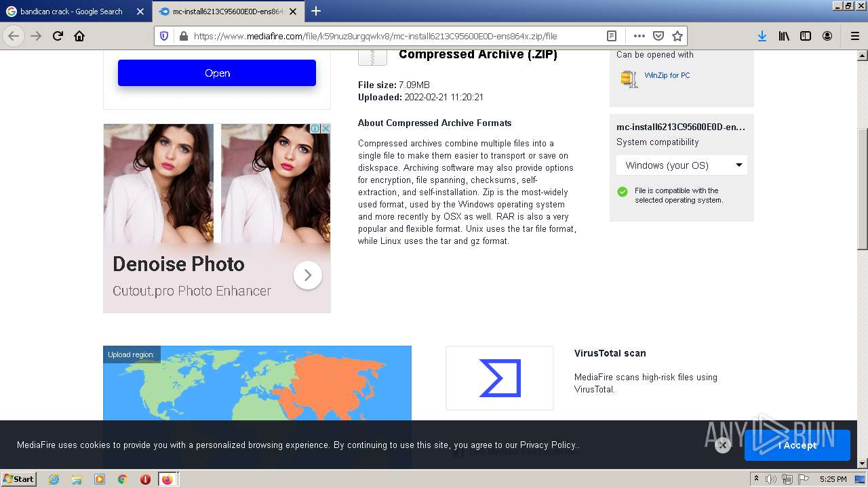Open Opera from taskbar

[x=145, y=479]
